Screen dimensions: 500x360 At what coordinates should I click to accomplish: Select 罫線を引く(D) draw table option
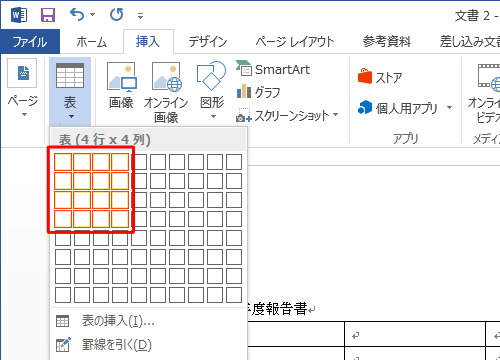149,345
